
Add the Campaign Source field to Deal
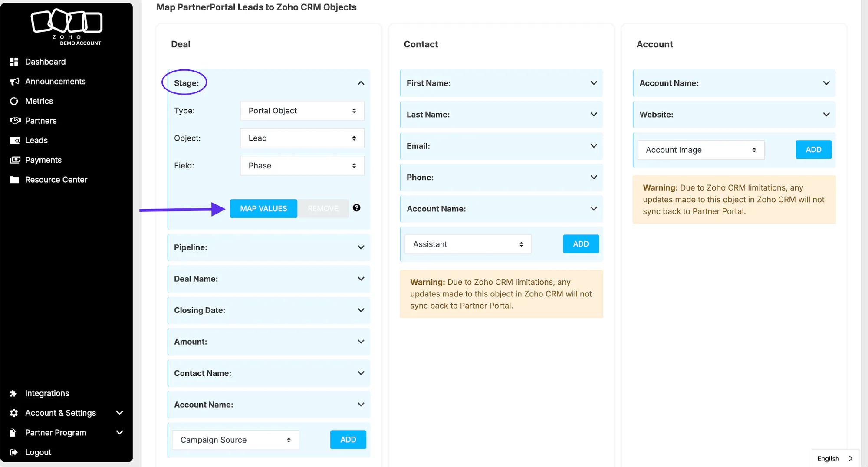[x=348, y=440]
